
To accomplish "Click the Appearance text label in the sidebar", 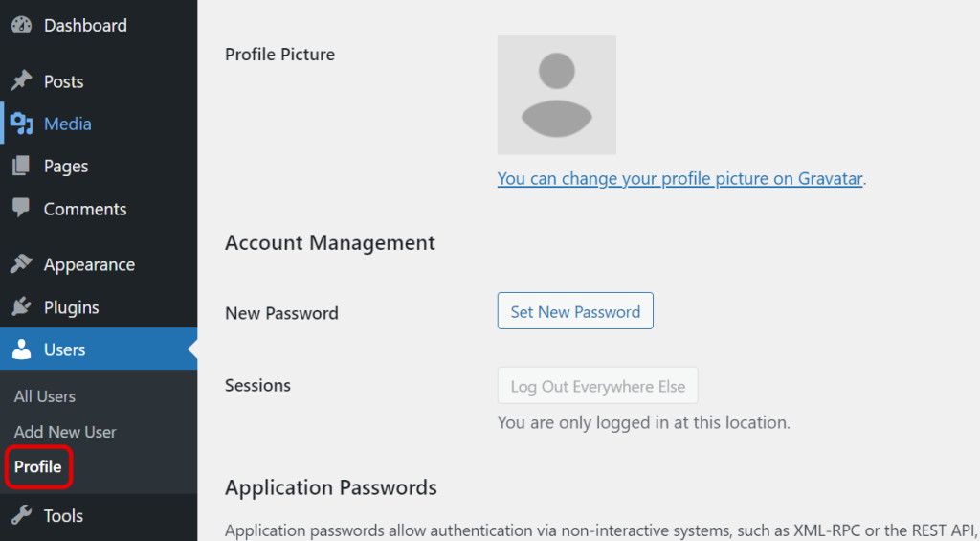I will [89, 265].
